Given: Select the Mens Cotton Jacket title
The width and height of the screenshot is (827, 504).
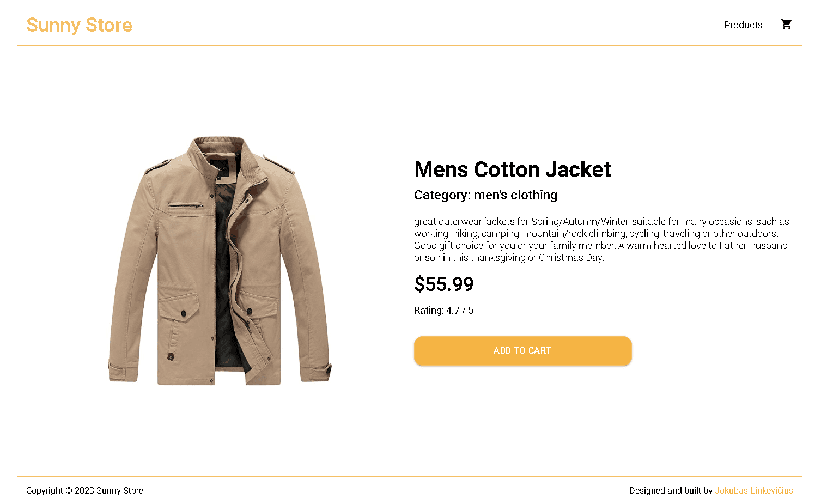Looking at the screenshot, I should [x=512, y=169].
